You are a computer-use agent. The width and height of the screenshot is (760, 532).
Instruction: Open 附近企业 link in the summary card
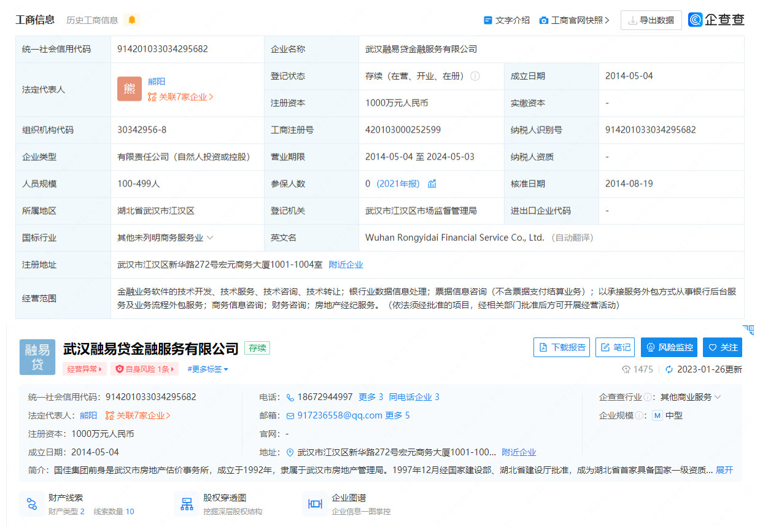point(519,452)
